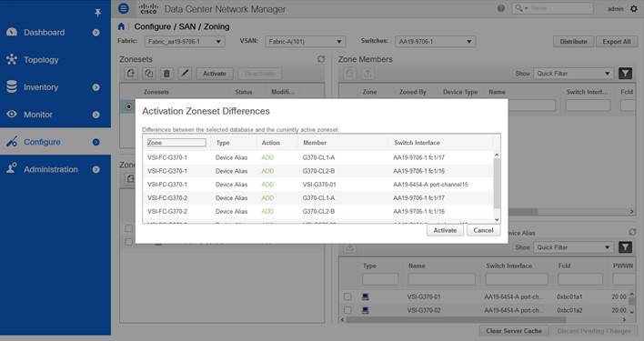Refresh the Device Alias panel
Screen dimensions: 644x341
tap(632, 233)
